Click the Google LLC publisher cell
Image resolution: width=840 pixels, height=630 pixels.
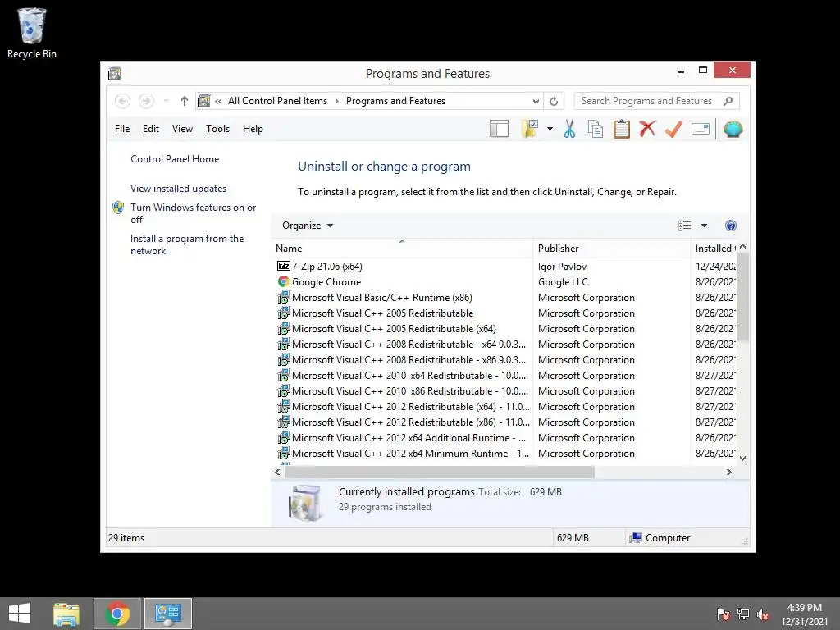pyautogui.click(x=563, y=282)
